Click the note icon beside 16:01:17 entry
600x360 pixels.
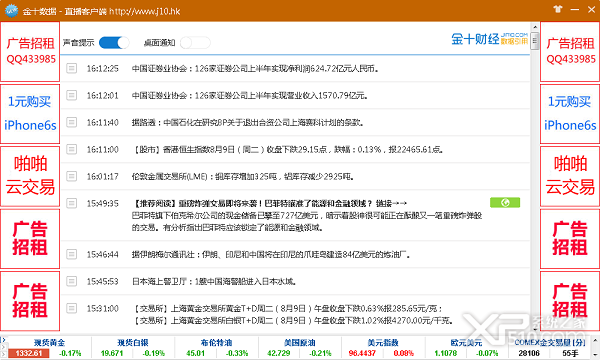pos(71,176)
